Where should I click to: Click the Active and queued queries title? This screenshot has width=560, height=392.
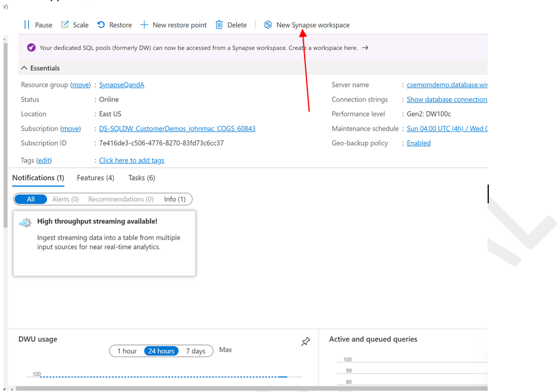click(373, 339)
